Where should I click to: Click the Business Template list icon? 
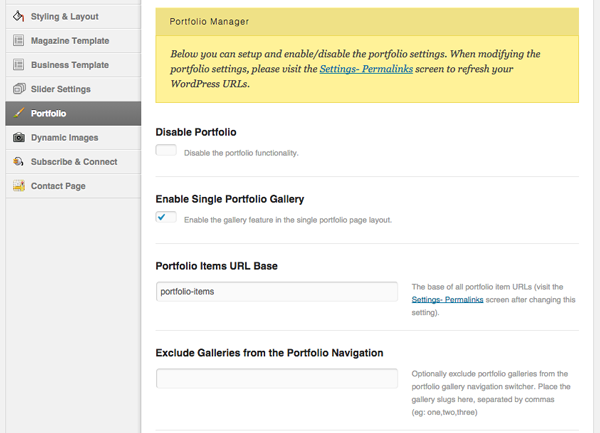click(x=18, y=65)
